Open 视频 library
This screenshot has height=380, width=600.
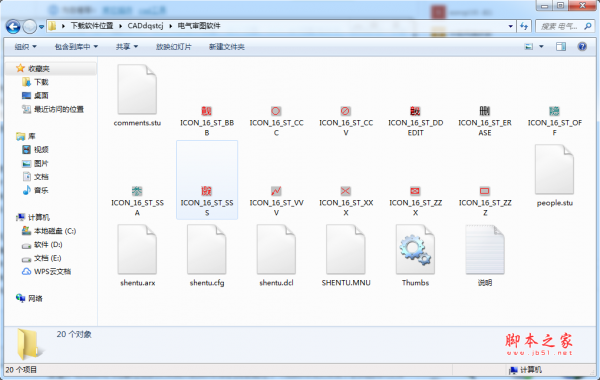pos(36,150)
